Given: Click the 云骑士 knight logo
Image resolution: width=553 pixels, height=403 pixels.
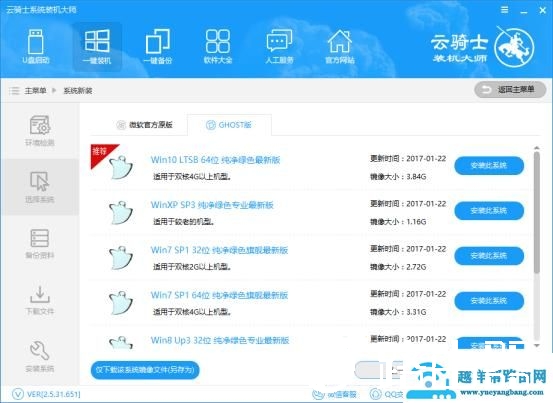Looking at the screenshot, I should pyautogui.click(x=514, y=47).
